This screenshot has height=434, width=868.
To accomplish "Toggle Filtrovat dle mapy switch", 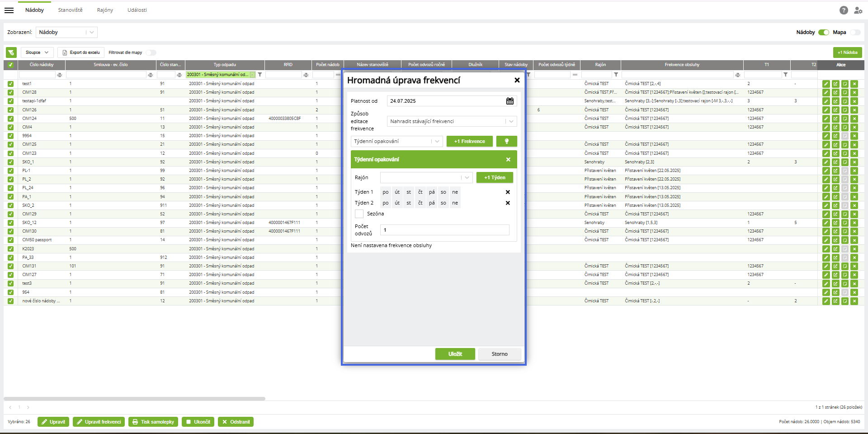I will point(151,52).
